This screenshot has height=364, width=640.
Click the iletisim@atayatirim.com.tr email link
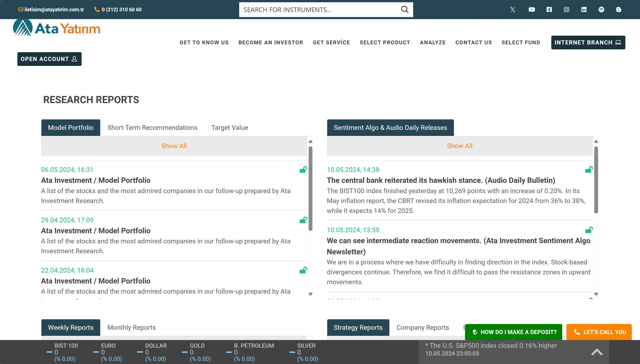tap(54, 10)
